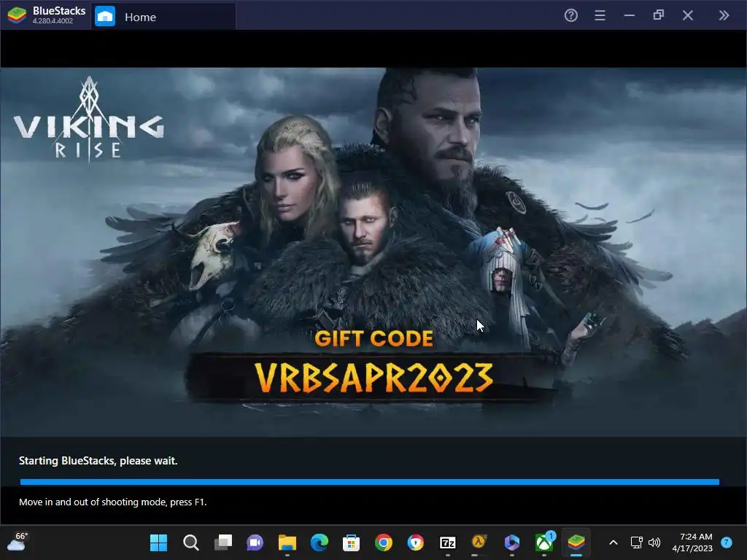Image resolution: width=747 pixels, height=560 pixels.
Task: Minimize the BlueStacks window
Action: [x=630, y=16]
